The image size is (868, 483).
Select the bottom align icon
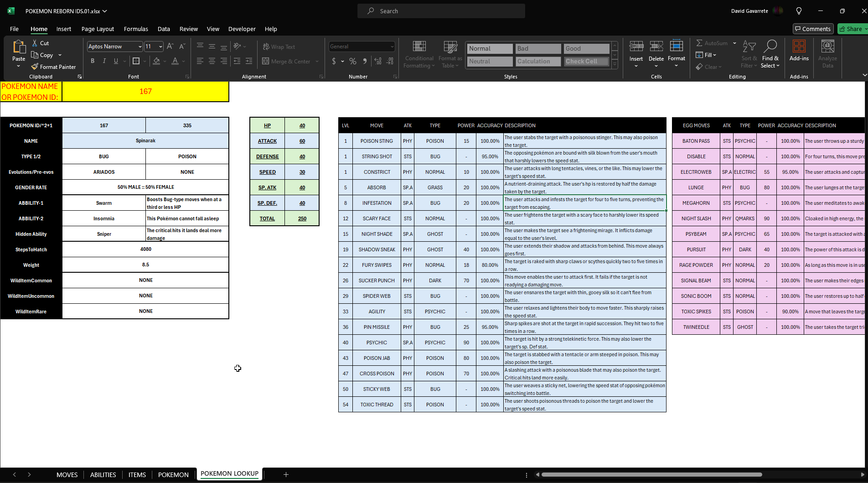tap(224, 47)
